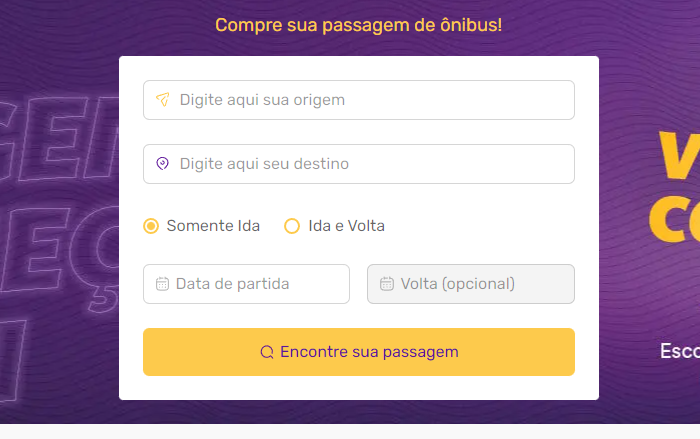
Task: Focus the "Digite aqui seu destino" field
Action: (370, 164)
